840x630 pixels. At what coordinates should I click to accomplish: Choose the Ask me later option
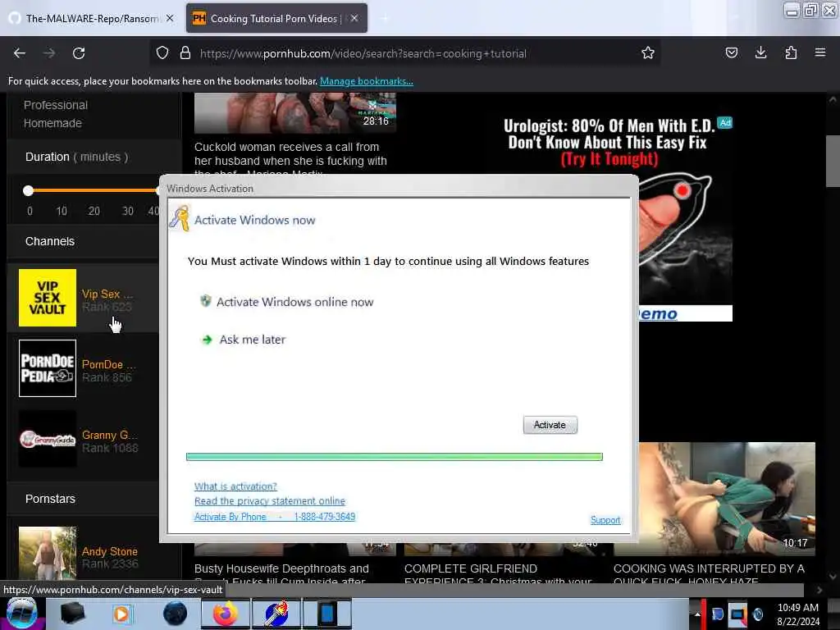[x=253, y=340]
